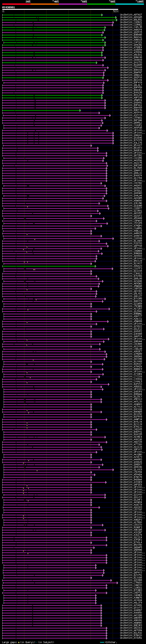146x644 pixels.
Task: Select label UniRef100_B0M199
Action: pyautogui.click(x=131, y=93)
